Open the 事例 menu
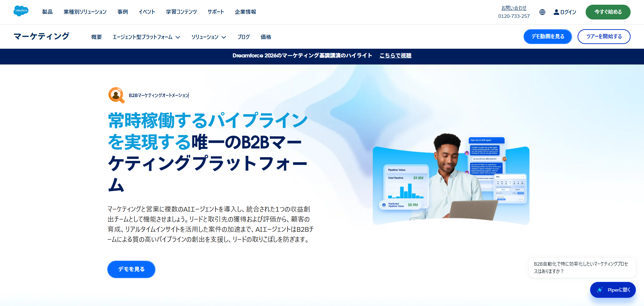The height and width of the screenshot is (306, 644). (122, 12)
